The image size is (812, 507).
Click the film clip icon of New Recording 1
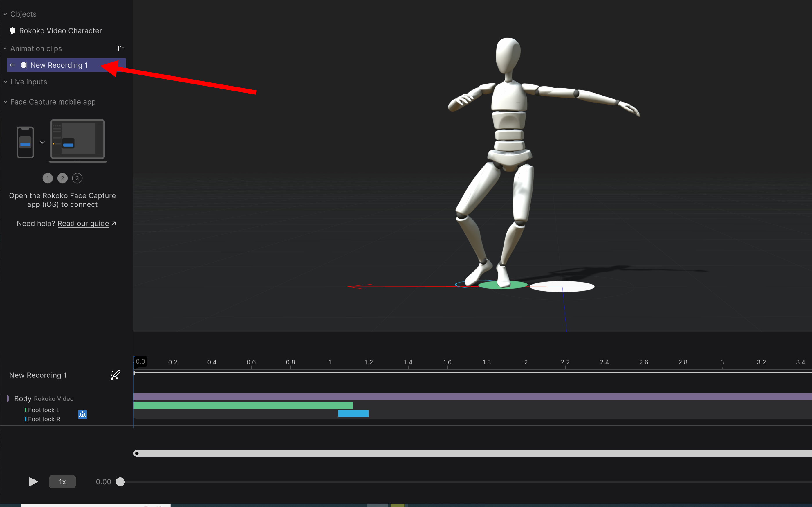point(24,65)
